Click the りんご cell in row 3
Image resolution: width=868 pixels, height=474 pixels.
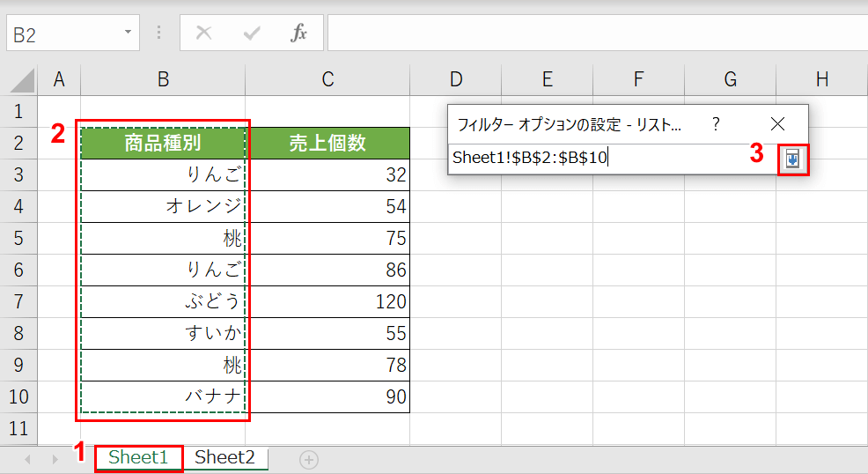[163, 174]
